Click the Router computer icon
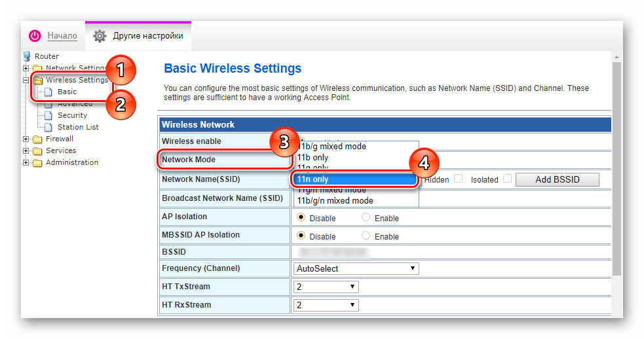 click(x=27, y=56)
